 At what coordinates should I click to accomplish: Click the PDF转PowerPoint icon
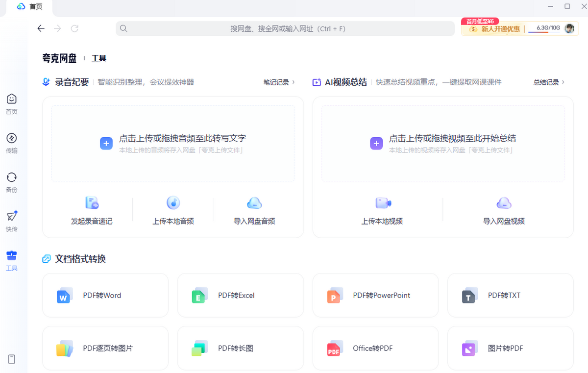coord(335,295)
